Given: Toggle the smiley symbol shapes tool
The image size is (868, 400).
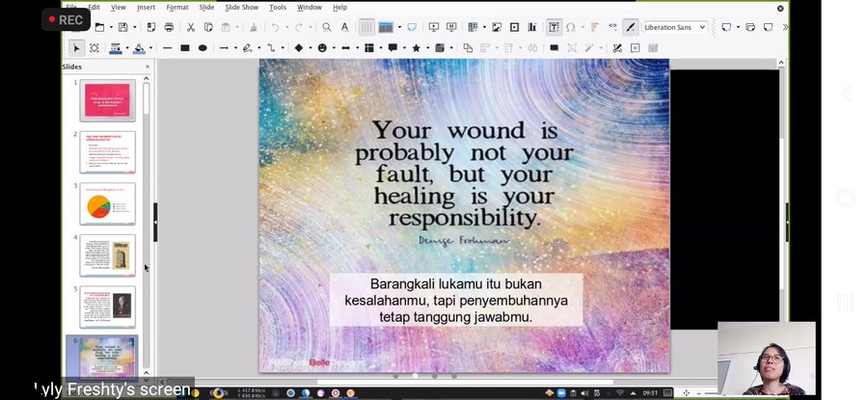Looking at the screenshot, I should tap(322, 48).
